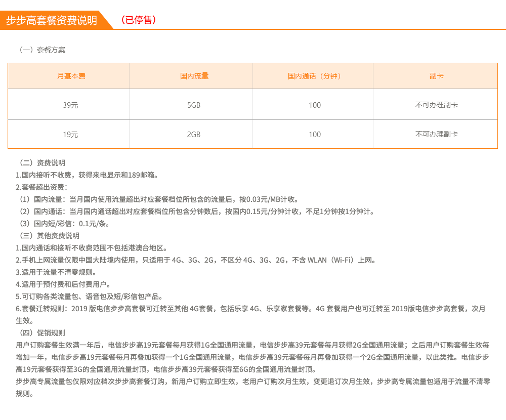Screen dimensions: 506x420
Task: Click 不可办理副卡 in the 19元 row
Action: tap(436, 134)
